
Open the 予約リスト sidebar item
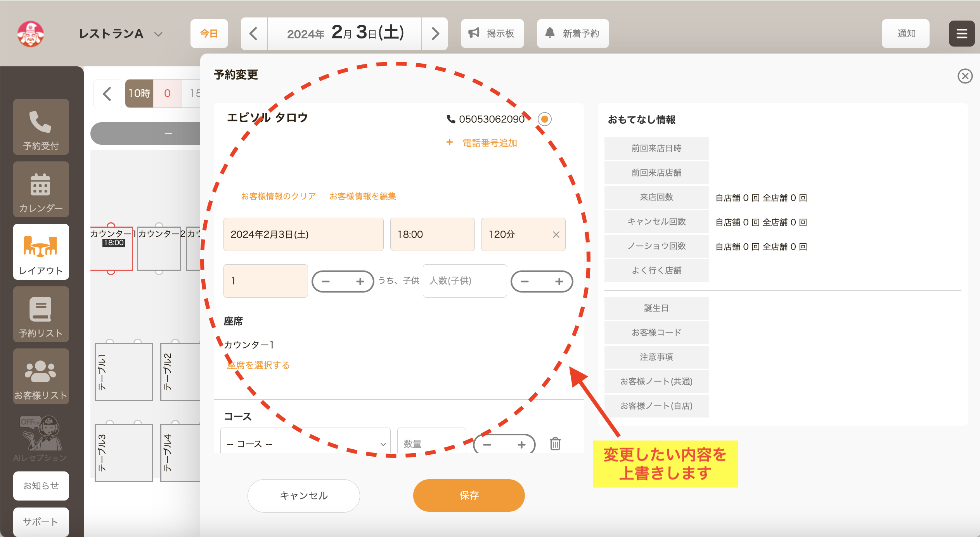coord(41,314)
